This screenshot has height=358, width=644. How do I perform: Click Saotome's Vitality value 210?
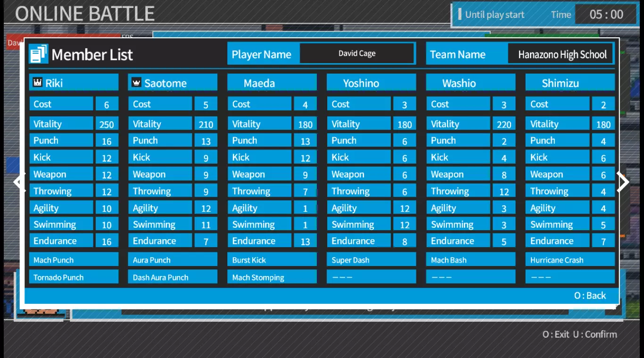pos(206,124)
